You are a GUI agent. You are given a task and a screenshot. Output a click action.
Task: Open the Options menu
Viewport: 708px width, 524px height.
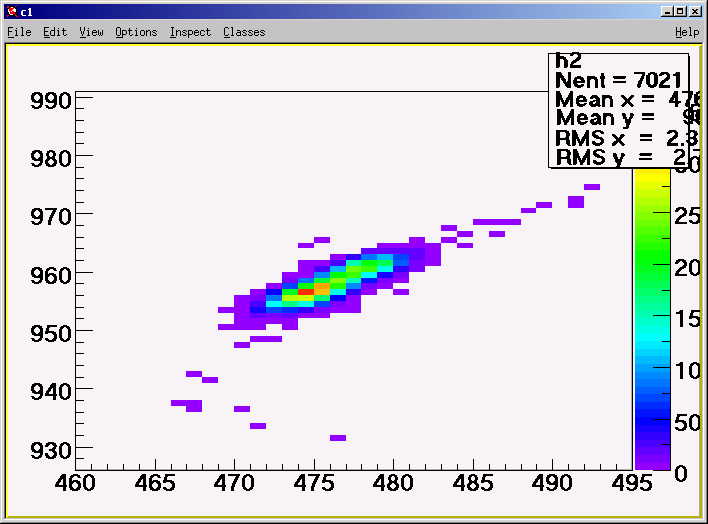click(136, 32)
